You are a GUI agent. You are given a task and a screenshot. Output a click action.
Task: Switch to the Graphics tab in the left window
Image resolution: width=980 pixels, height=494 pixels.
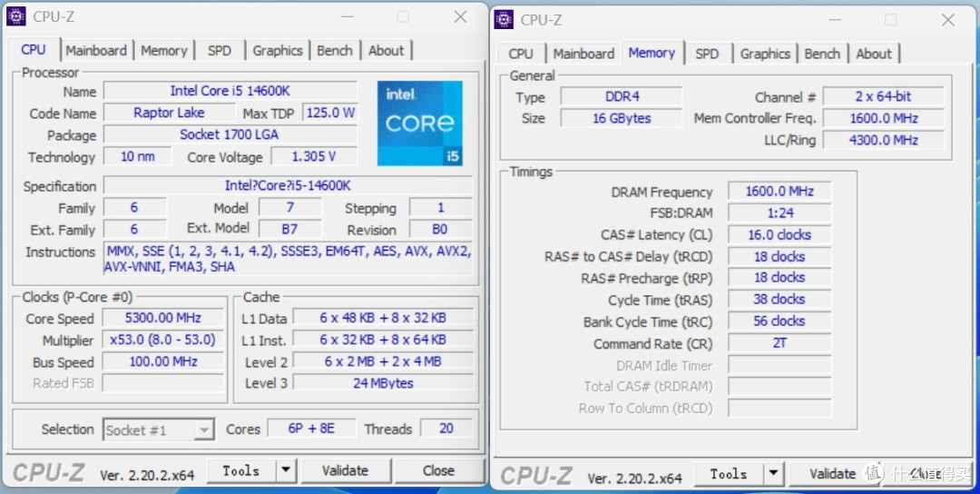pos(278,51)
